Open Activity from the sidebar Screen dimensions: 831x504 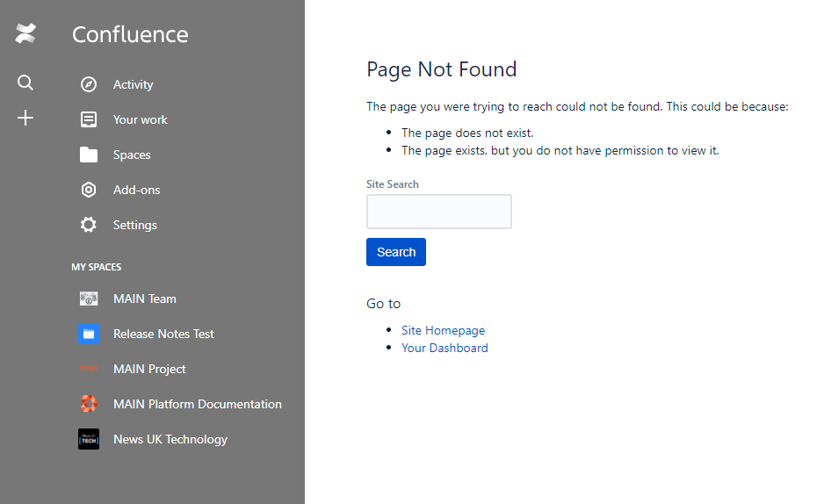pos(133,84)
